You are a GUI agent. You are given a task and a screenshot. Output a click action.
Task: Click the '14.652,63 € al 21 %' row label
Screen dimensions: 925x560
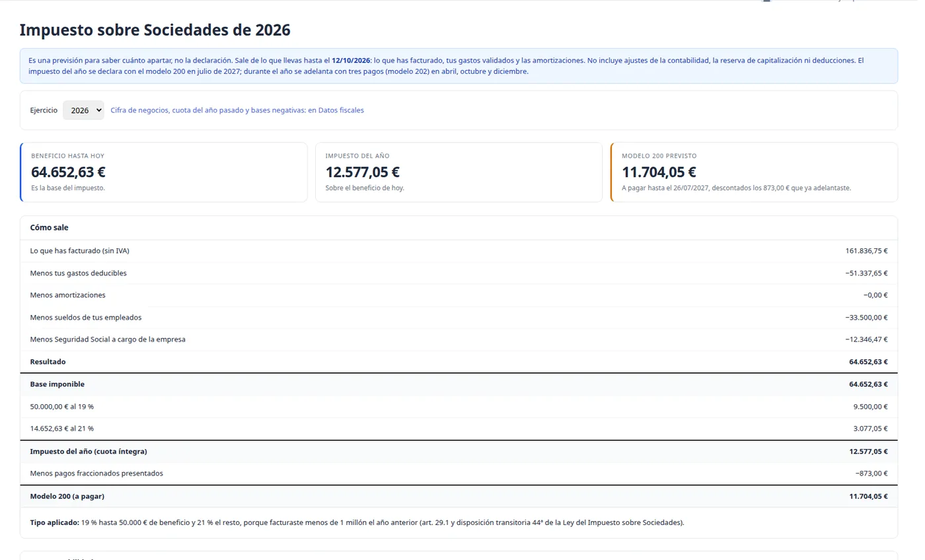point(61,429)
